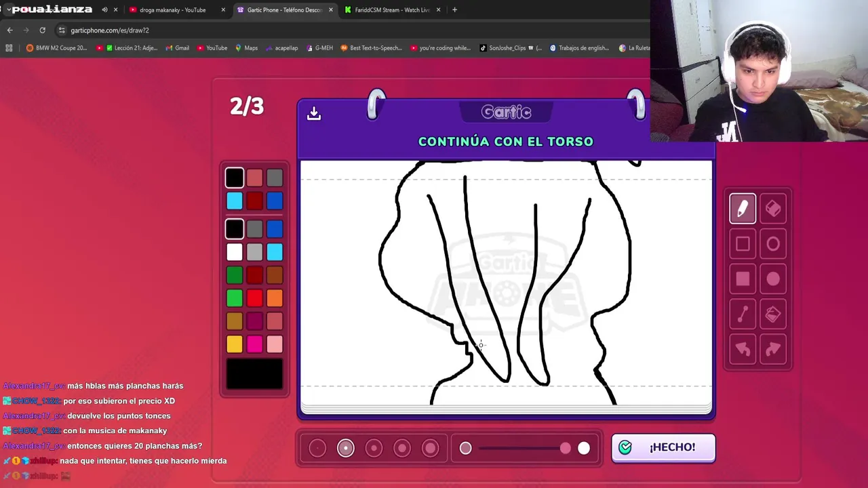Pick the brown color swatch

(275, 275)
